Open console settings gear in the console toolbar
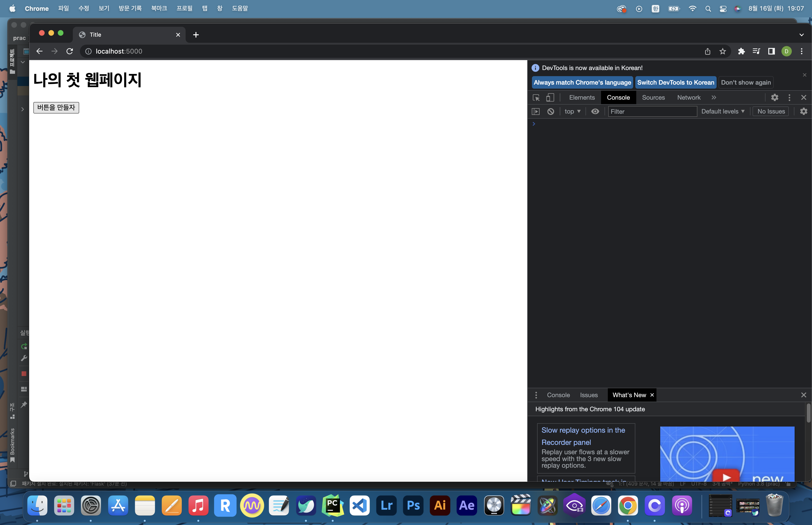 click(804, 111)
